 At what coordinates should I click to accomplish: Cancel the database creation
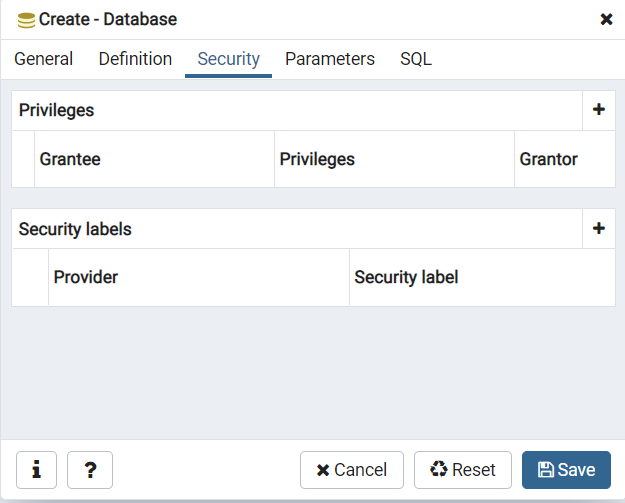tap(352, 470)
